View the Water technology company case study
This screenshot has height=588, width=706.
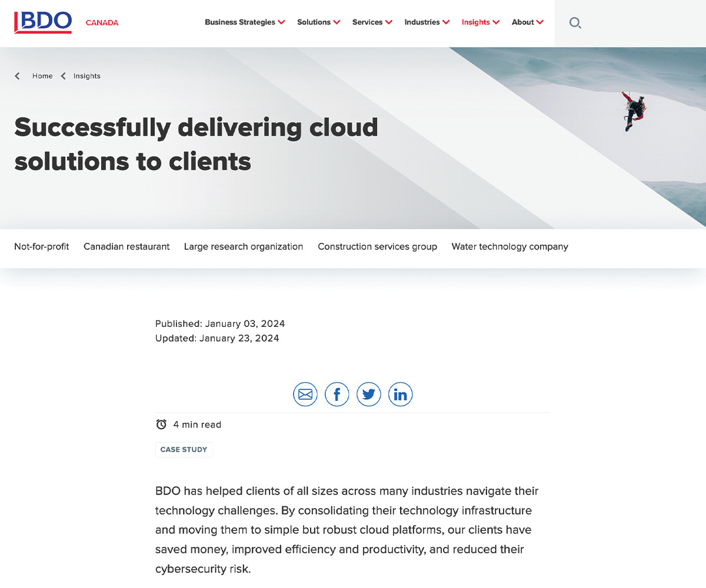[509, 246]
